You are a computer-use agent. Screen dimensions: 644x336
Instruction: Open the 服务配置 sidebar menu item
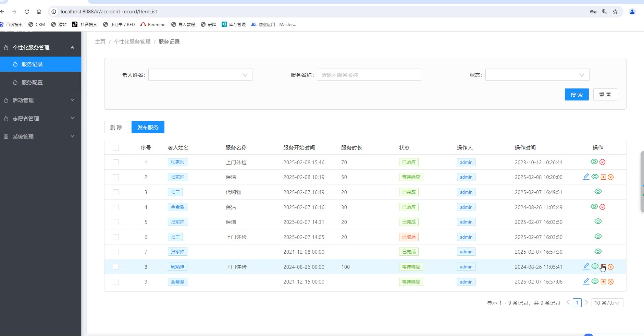point(32,83)
